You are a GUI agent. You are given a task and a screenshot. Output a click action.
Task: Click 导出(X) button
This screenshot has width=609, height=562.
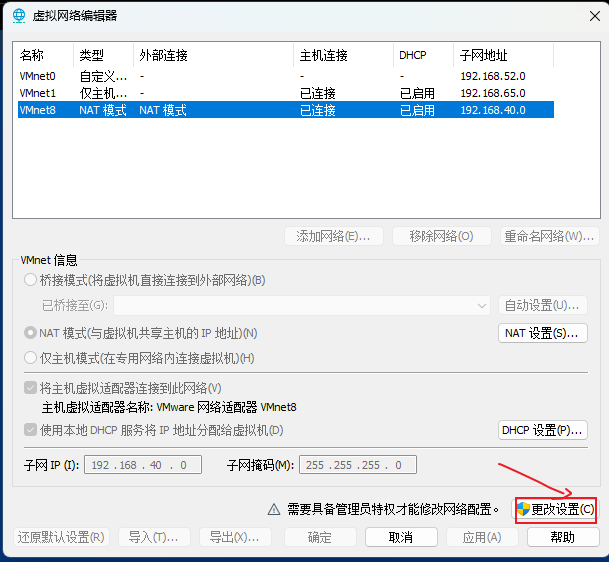[235, 538]
